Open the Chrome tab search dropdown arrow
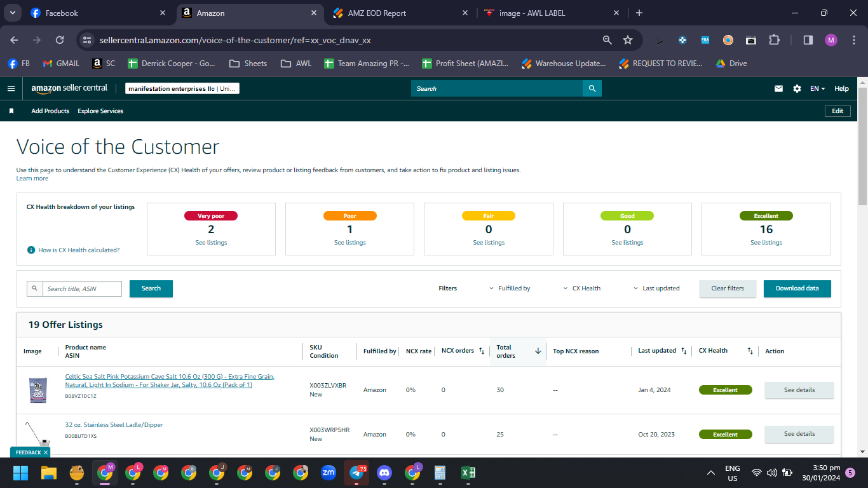This screenshot has width=868, height=488. [13, 13]
